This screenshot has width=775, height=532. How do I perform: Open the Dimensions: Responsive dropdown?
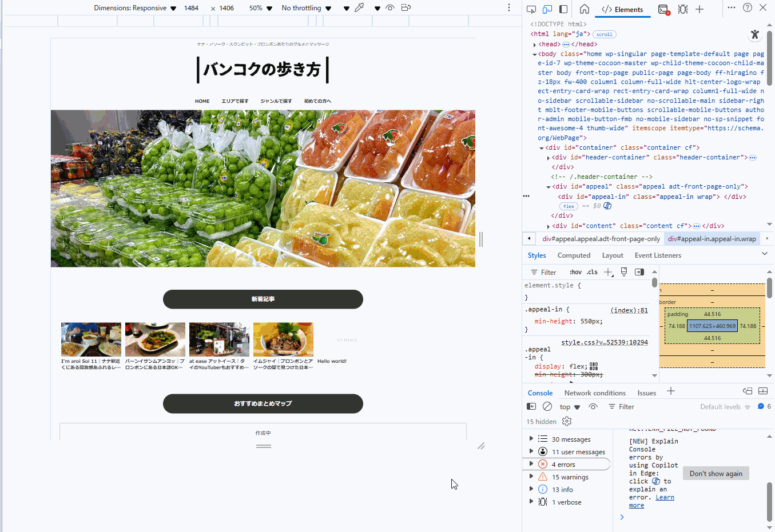[x=135, y=8]
